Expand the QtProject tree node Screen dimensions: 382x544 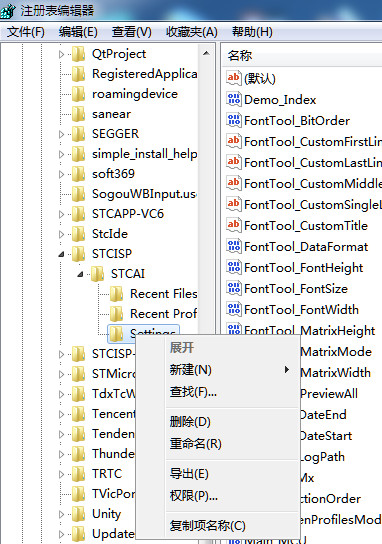(x=61, y=54)
